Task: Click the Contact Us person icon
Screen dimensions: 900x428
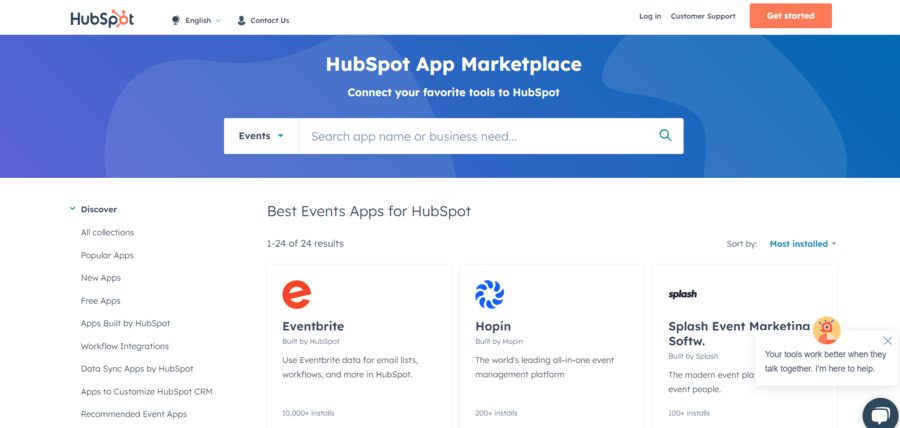Action: 241,20
